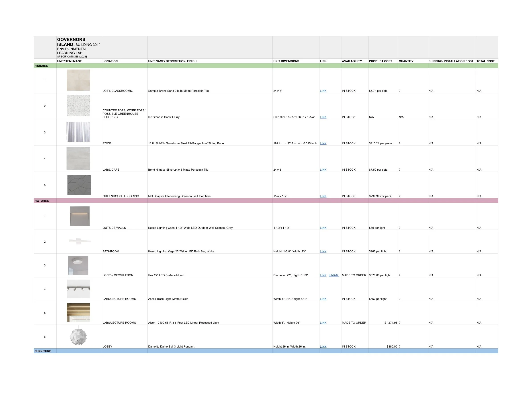Click the PRODUCT COST column header
Viewport: 532px width, 411px height.
tap(380, 61)
